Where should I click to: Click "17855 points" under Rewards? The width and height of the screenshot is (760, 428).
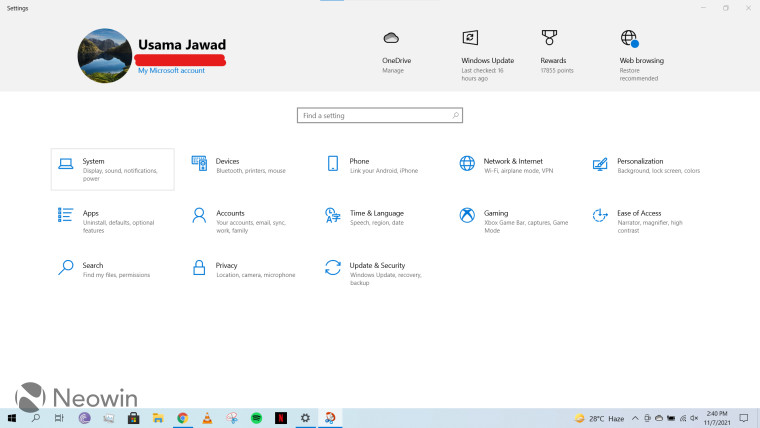(x=557, y=71)
